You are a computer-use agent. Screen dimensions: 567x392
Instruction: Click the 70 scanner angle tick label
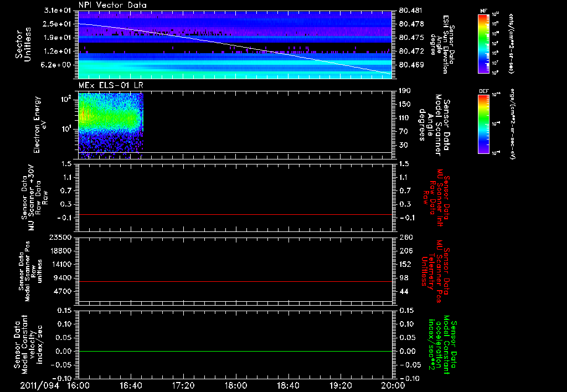[x=403, y=132]
